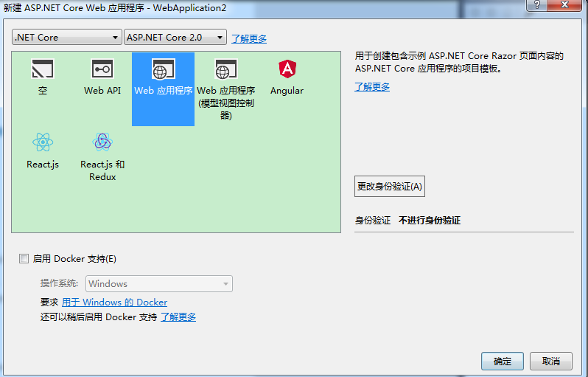Click the React.js template label text
The width and height of the screenshot is (588, 377).
point(43,165)
